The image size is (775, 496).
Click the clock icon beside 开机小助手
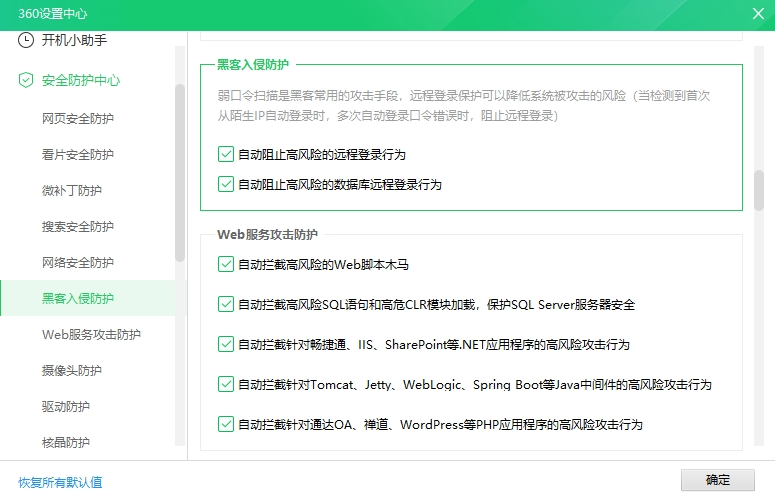click(x=26, y=41)
